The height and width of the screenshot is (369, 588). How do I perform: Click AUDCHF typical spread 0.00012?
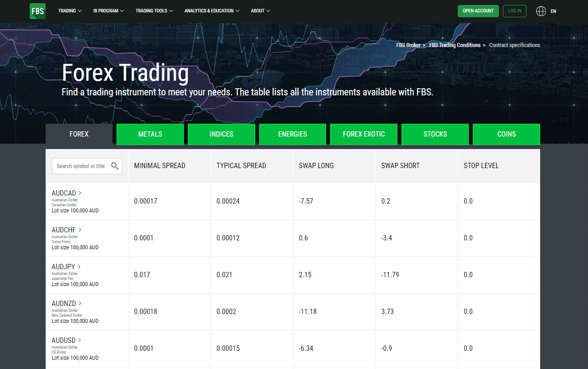(x=228, y=238)
